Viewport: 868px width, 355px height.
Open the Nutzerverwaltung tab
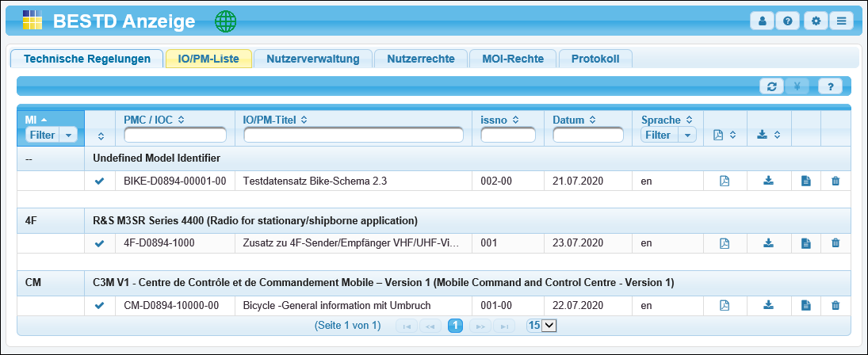pos(313,59)
